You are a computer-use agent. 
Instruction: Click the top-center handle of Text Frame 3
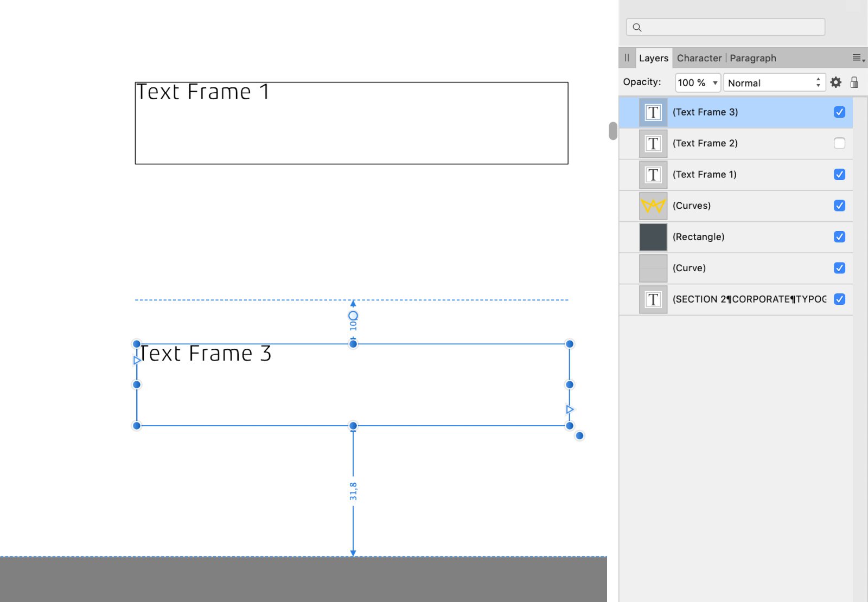pos(353,344)
